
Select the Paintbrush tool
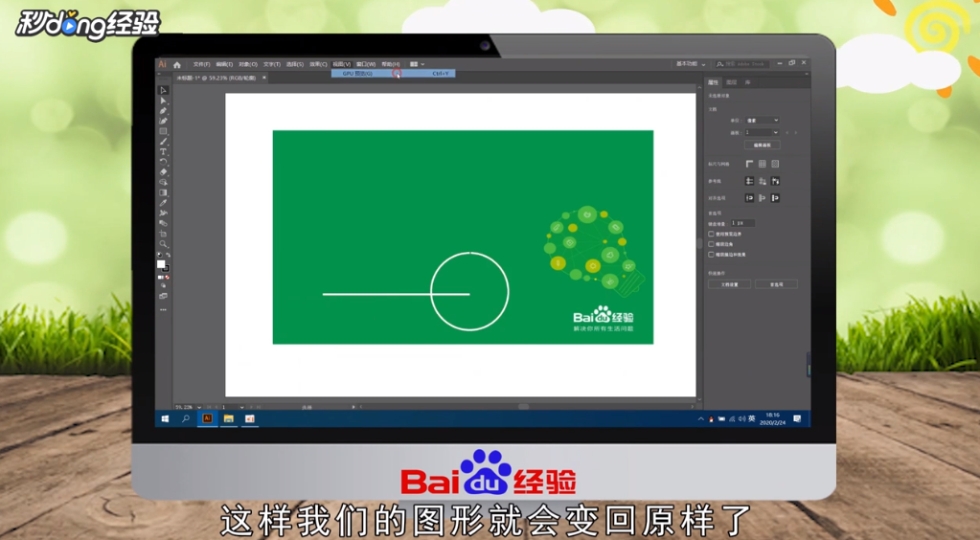click(163, 142)
